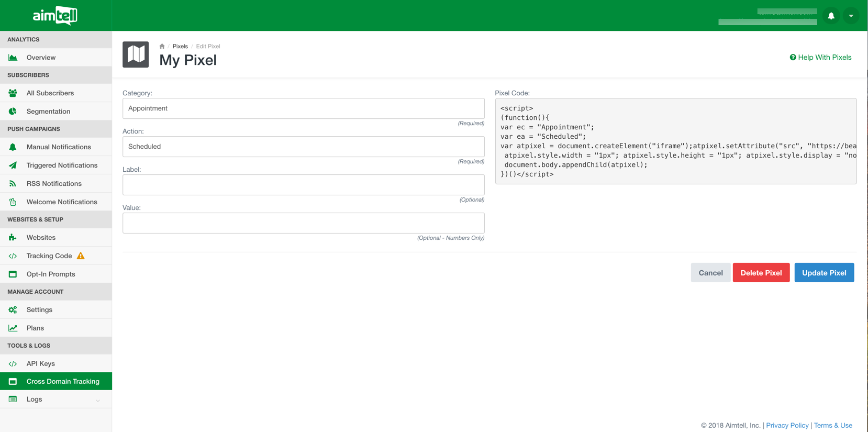Open the account dropdown arrow
This screenshot has width=868, height=432.
tap(851, 16)
